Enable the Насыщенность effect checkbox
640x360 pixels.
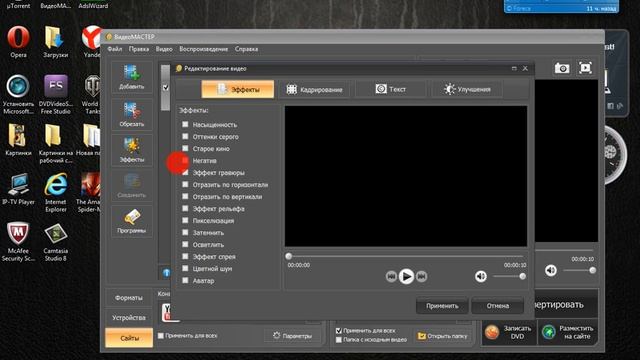point(185,124)
